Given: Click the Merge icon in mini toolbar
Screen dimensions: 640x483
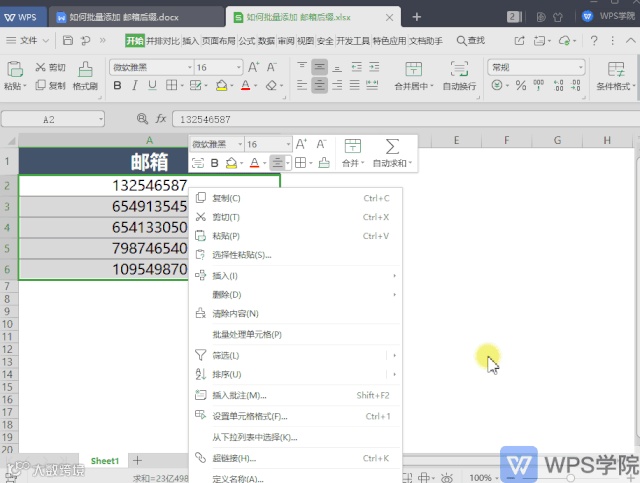Looking at the screenshot, I should point(353,146).
